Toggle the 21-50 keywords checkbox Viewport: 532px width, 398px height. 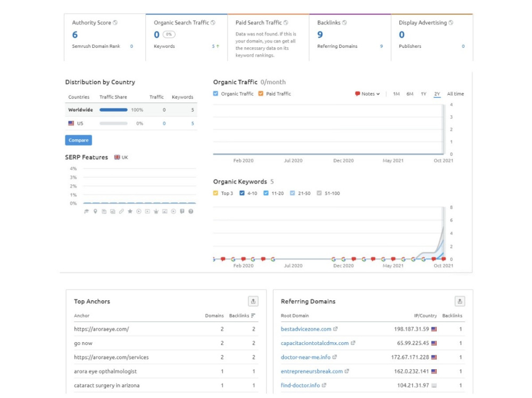coord(293,193)
